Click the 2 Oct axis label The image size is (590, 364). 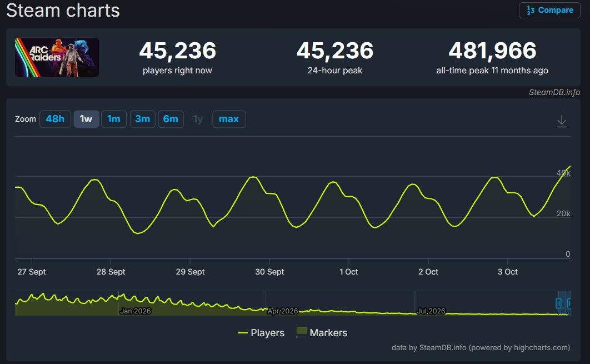pyautogui.click(x=428, y=272)
